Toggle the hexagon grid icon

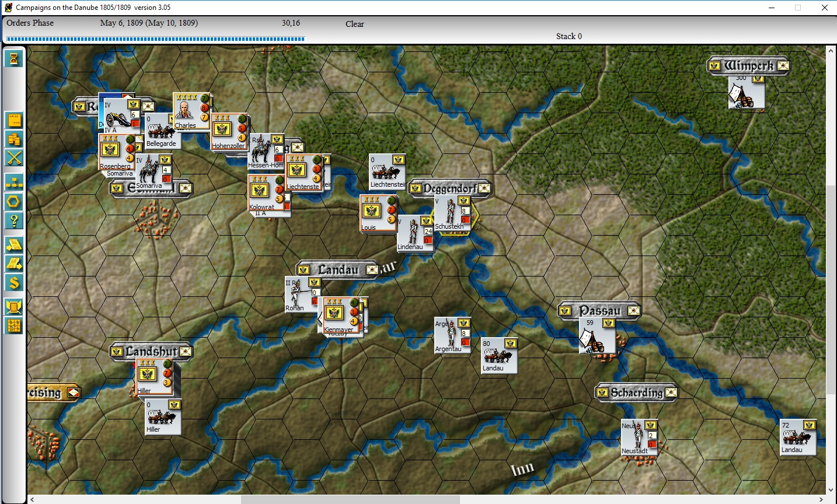(x=14, y=202)
